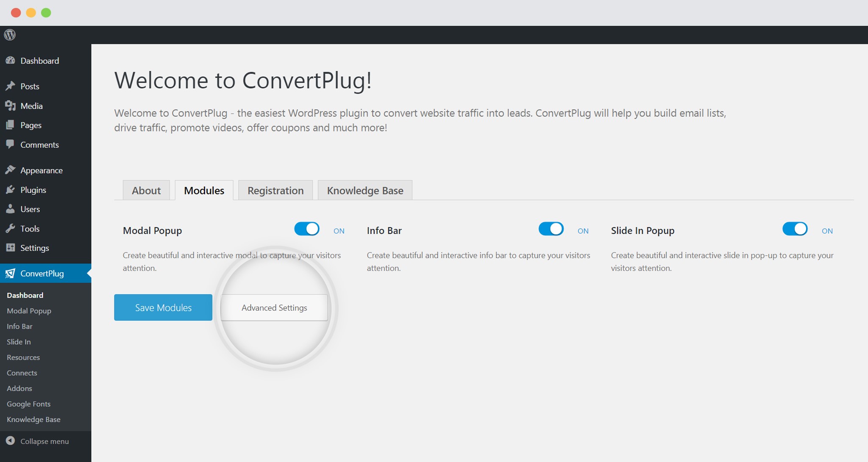
Task: Click the Users person icon
Action: click(10, 209)
